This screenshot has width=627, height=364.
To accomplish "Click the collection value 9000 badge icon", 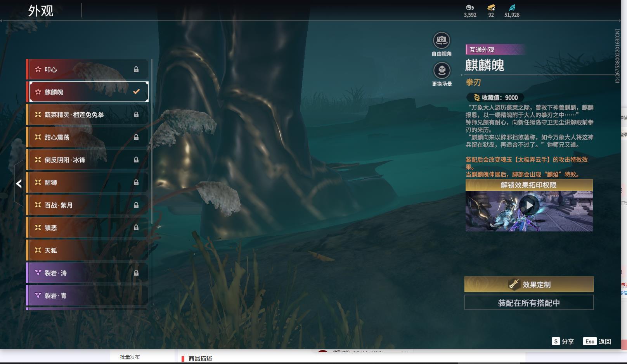I will pos(476,98).
